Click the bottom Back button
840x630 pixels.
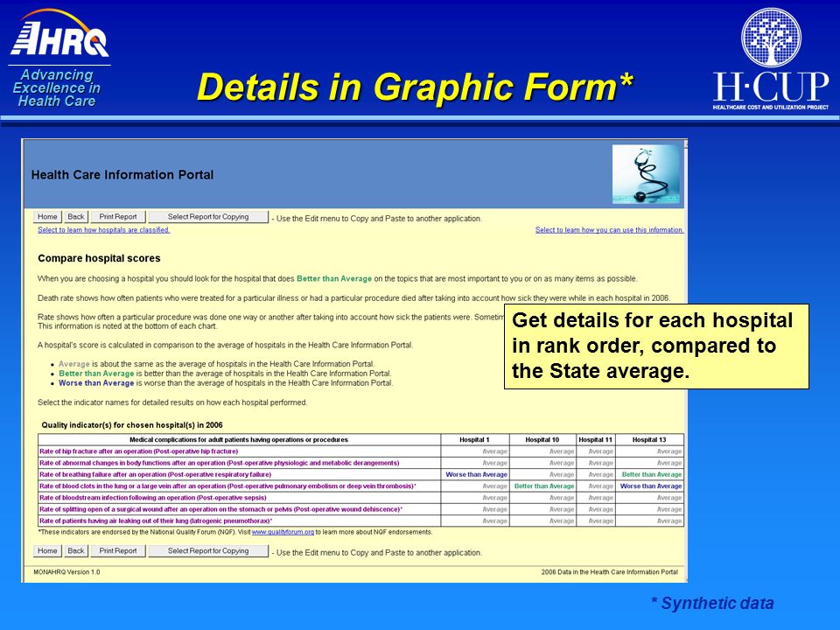point(76,550)
